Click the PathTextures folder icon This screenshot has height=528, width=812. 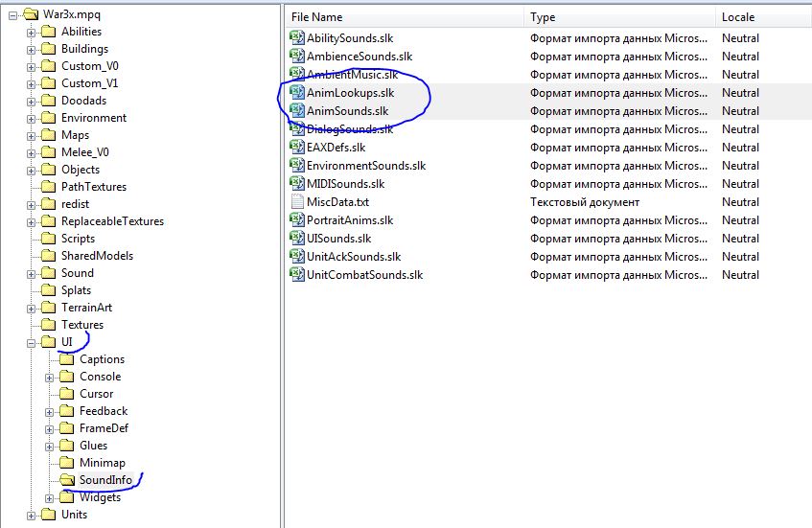tap(48, 186)
